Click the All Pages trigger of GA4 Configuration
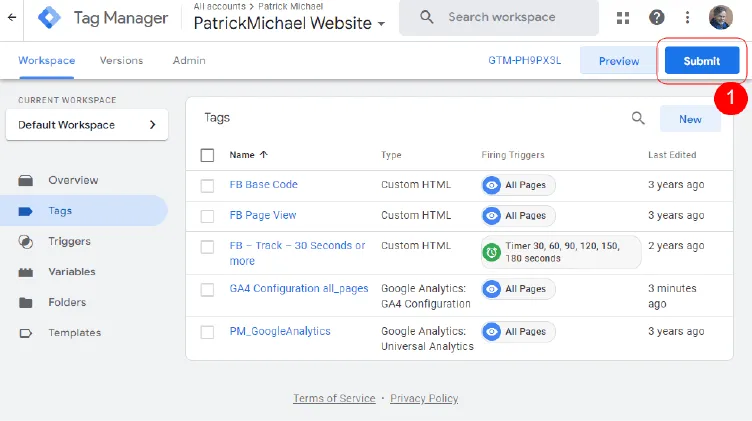The width and height of the screenshot is (752, 421). (518, 289)
